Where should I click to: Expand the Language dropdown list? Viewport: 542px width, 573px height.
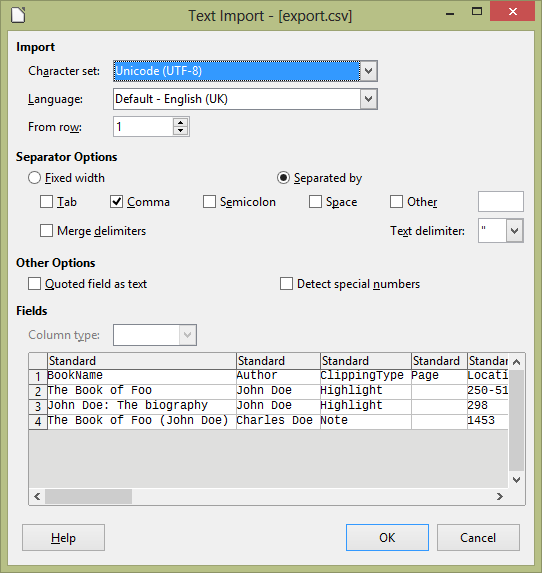(368, 99)
